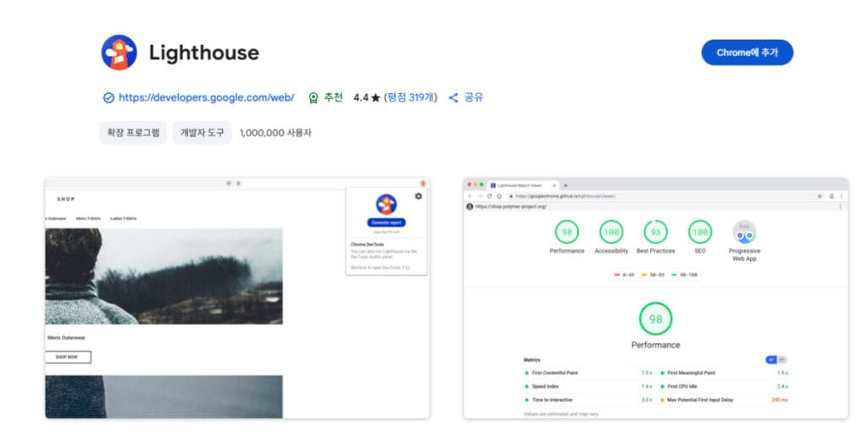Open the settings gear in Lighthouse popup

pos(418,197)
